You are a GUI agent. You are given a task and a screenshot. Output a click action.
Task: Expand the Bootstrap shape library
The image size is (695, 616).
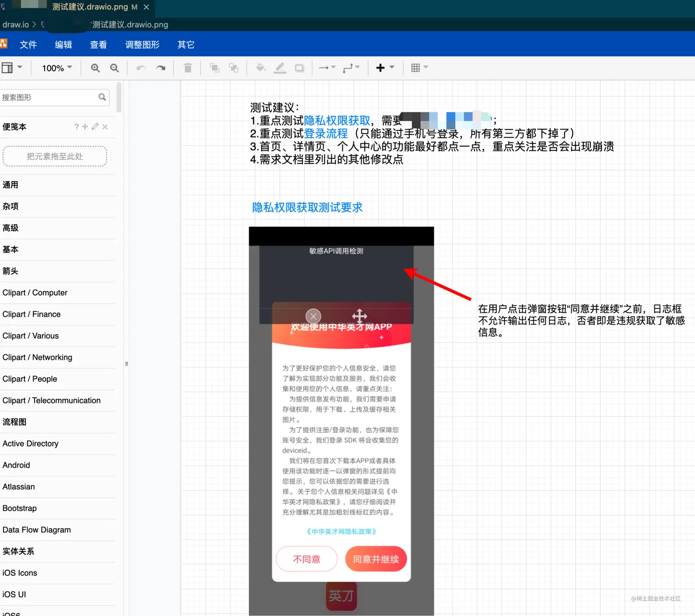[58, 508]
